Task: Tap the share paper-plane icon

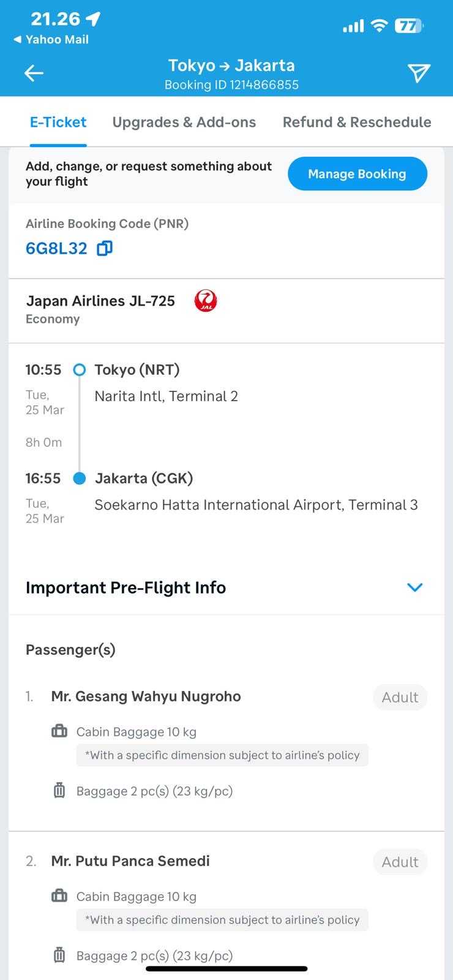Action: click(419, 73)
